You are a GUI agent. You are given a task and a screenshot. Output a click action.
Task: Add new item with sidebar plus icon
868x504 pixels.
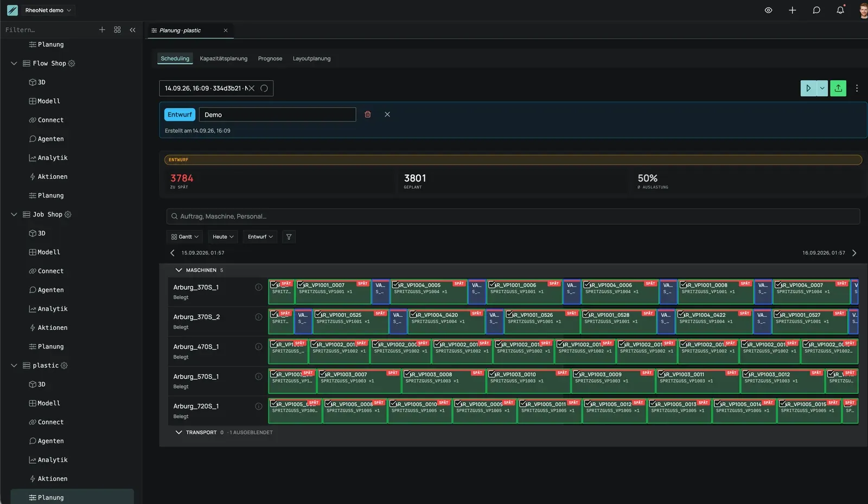102,30
